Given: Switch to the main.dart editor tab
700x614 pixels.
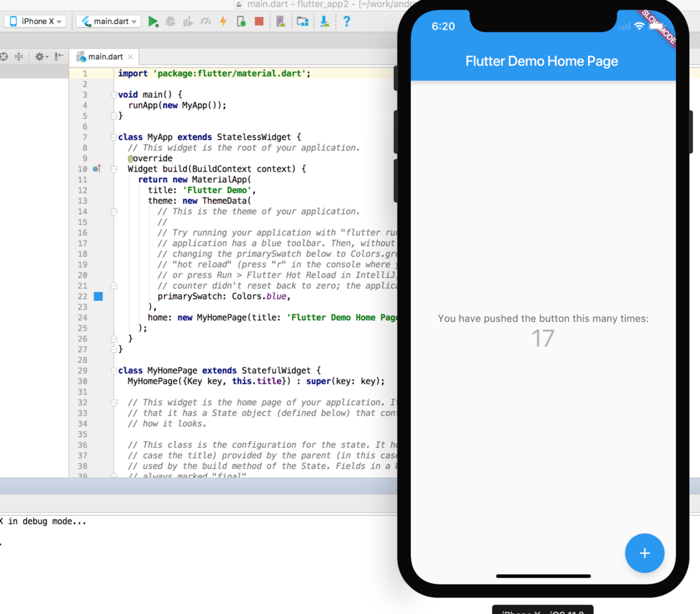Looking at the screenshot, I should coord(105,57).
